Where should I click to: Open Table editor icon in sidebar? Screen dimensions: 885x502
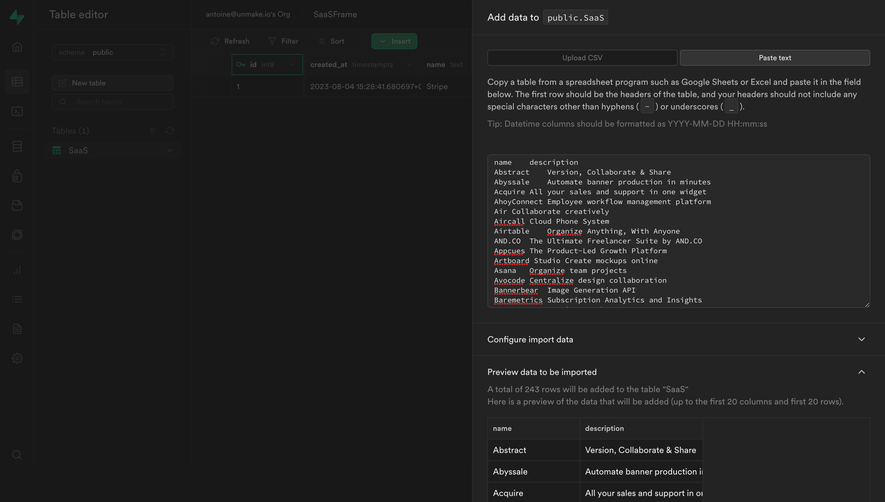[17, 82]
